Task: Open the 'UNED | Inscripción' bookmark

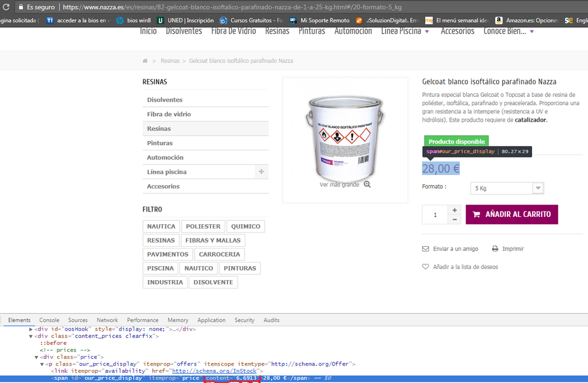Action: coord(186,20)
